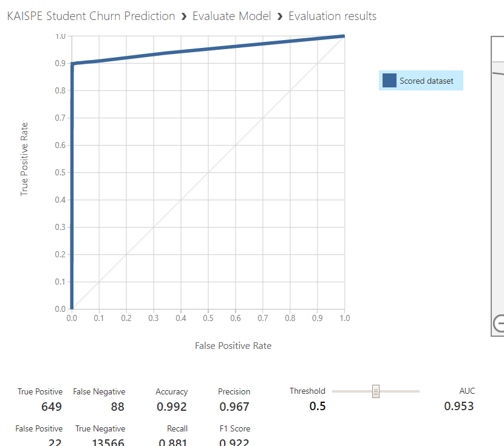Click the Precision value 0.967
This screenshot has height=446, width=504.
[x=234, y=407]
